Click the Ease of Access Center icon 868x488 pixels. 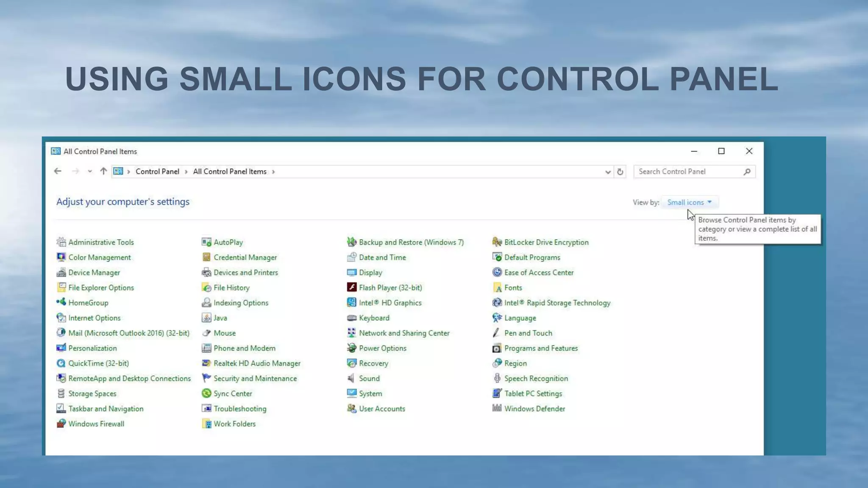click(x=497, y=272)
